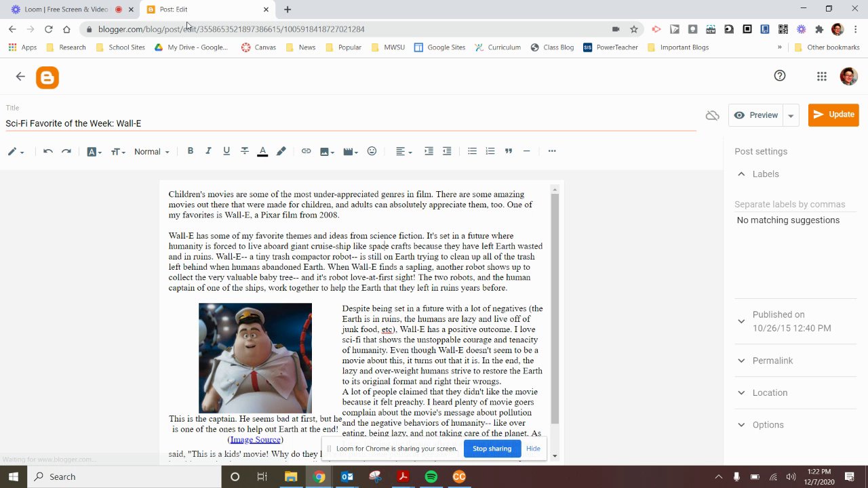Insert jump break line
The width and height of the screenshot is (868, 488).
coord(526,151)
